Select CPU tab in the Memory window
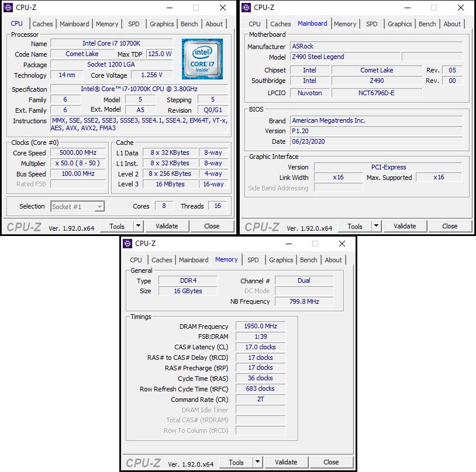The height and width of the screenshot is (472, 476). point(136,260)
